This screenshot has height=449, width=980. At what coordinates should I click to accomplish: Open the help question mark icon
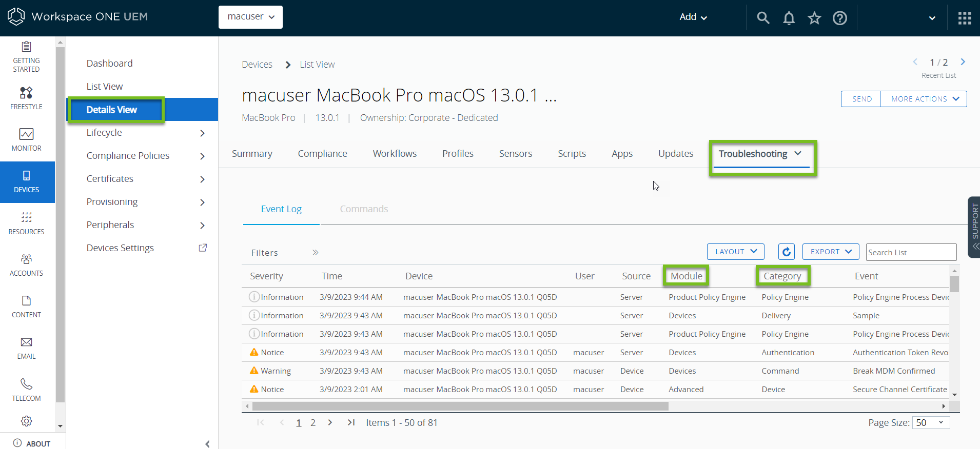coord(840,18)
